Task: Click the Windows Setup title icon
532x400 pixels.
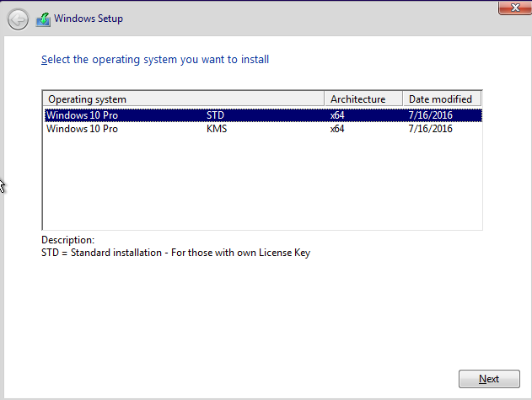Action: tap(43, 19)
